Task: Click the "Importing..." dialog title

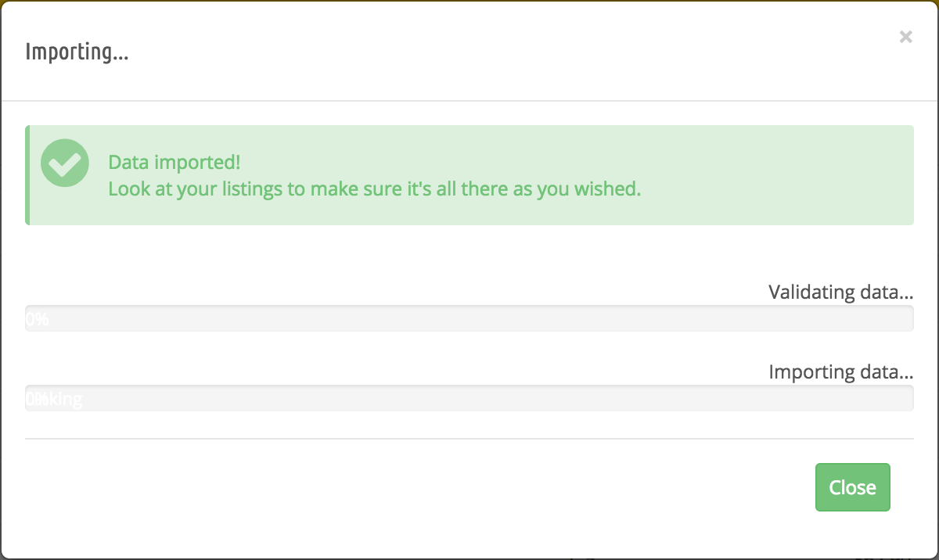Action: pos(77,52)
